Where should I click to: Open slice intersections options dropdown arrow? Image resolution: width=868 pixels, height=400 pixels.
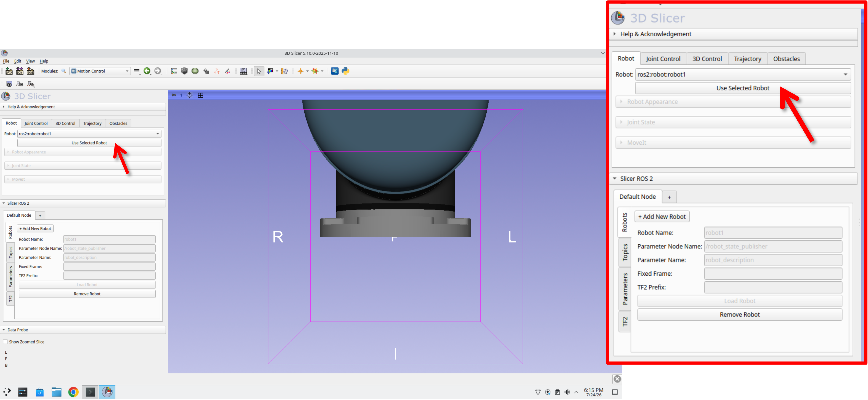coord(322,71)
